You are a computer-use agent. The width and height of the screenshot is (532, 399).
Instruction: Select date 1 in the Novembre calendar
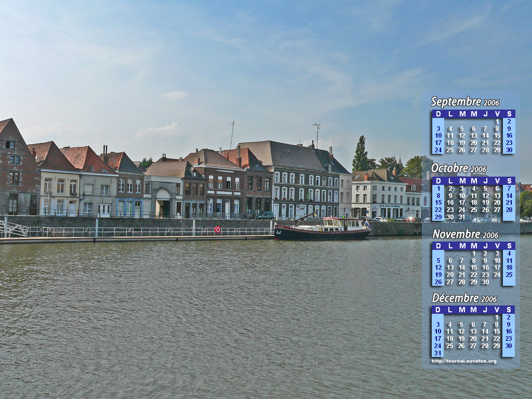(473, 254)
